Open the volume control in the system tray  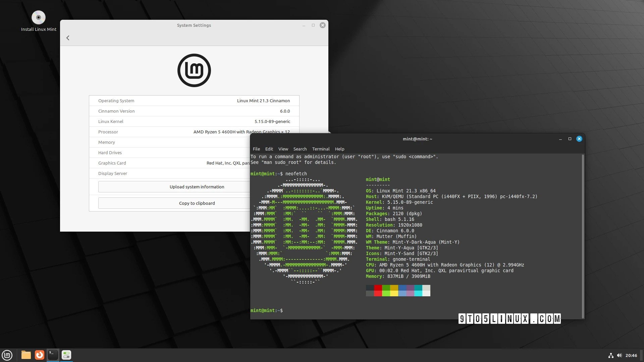[x=620, y=355]
